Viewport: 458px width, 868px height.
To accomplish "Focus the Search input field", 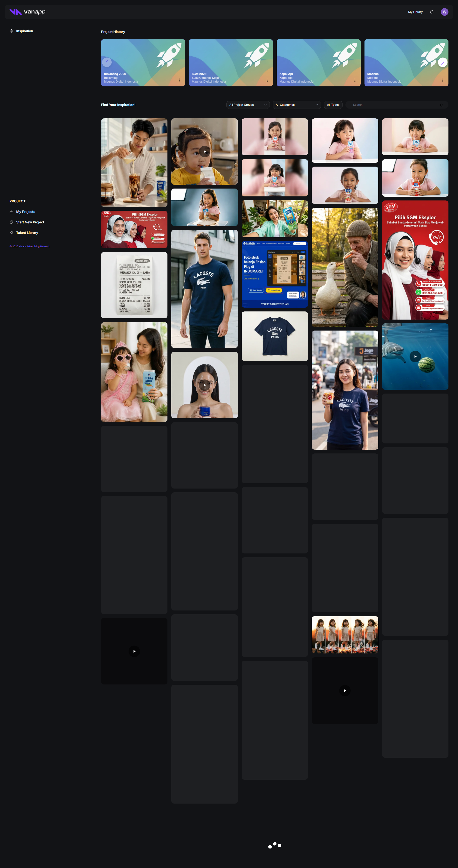I will click(x=397, y=105).
